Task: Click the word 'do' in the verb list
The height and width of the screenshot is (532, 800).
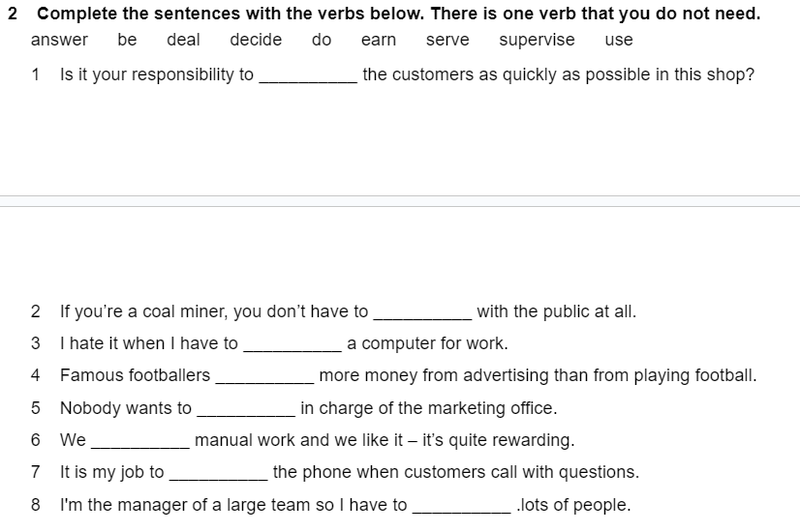Action: [x=321, y=40]
